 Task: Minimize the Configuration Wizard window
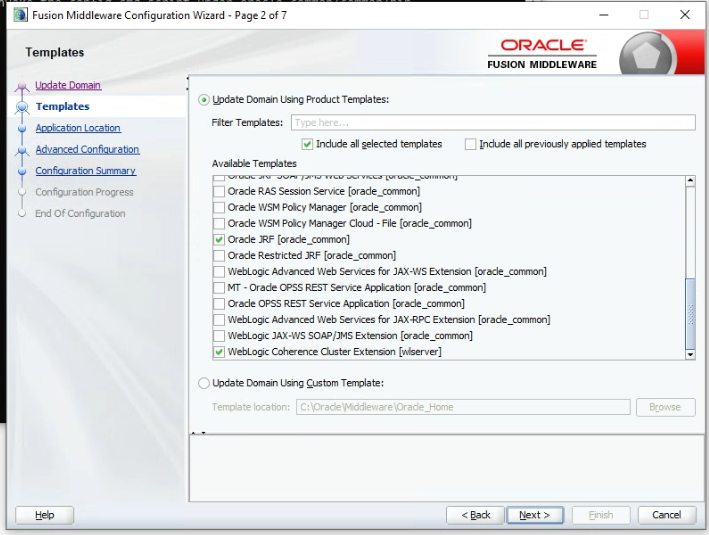click(604, 14)
